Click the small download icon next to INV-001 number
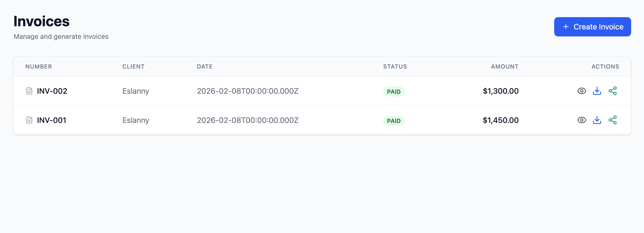The height and width of the screenshot is (233, 644). coord(102,120)
